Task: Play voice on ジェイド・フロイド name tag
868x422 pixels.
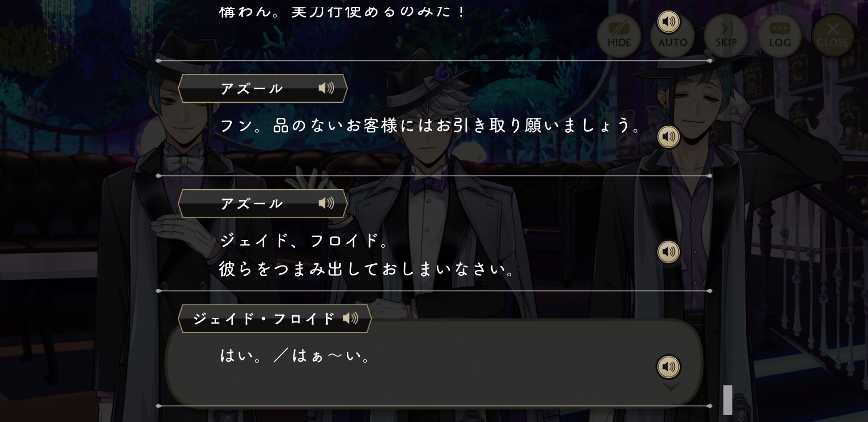Action: (x=351, y=318)
